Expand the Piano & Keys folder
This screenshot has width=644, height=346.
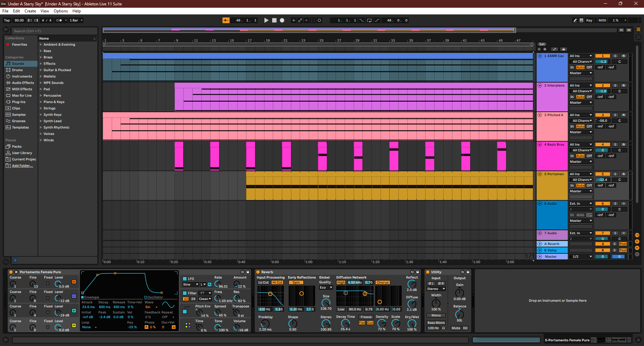point(41,102)
